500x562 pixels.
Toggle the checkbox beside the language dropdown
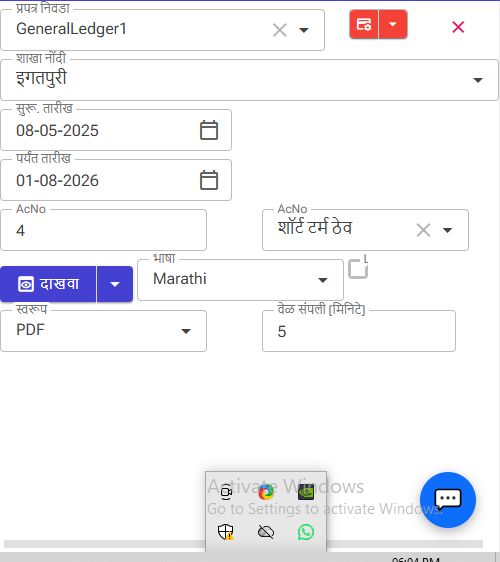click(358, 269)
